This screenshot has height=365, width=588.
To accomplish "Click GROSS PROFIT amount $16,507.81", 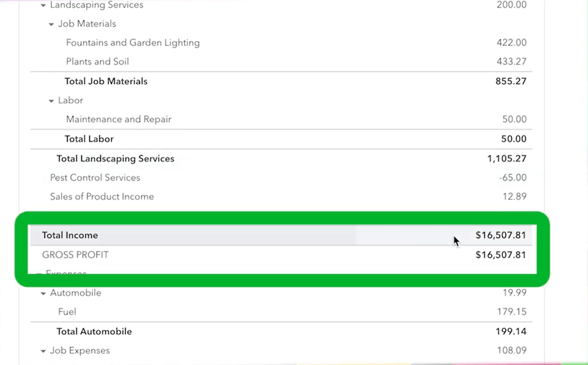I will pyautogui.click(x=500, y=255).
